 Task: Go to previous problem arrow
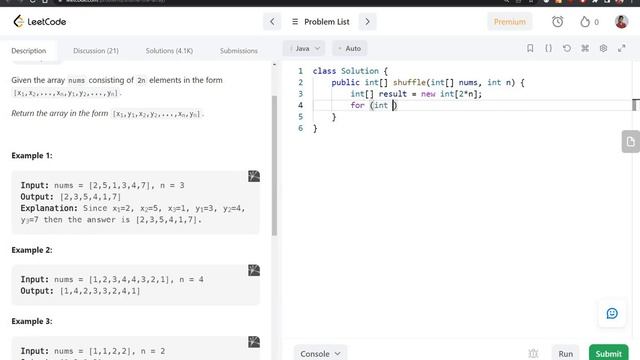pos(272,22)
